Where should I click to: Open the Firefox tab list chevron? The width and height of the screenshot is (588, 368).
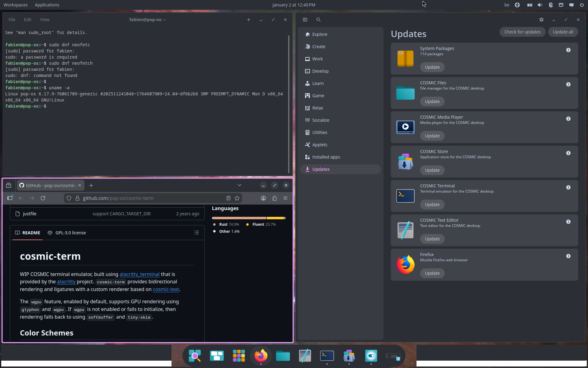click(x=239, y=185)
